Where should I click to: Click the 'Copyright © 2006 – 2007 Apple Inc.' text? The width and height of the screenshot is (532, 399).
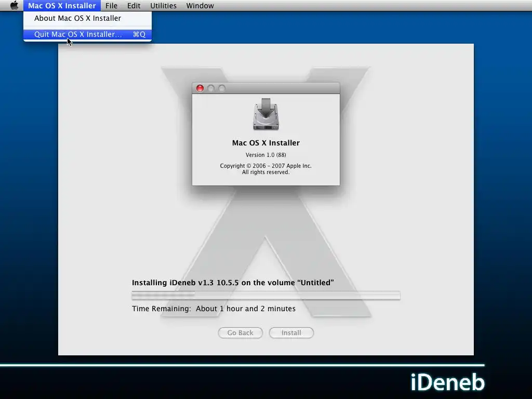click(x=265, y=166)
